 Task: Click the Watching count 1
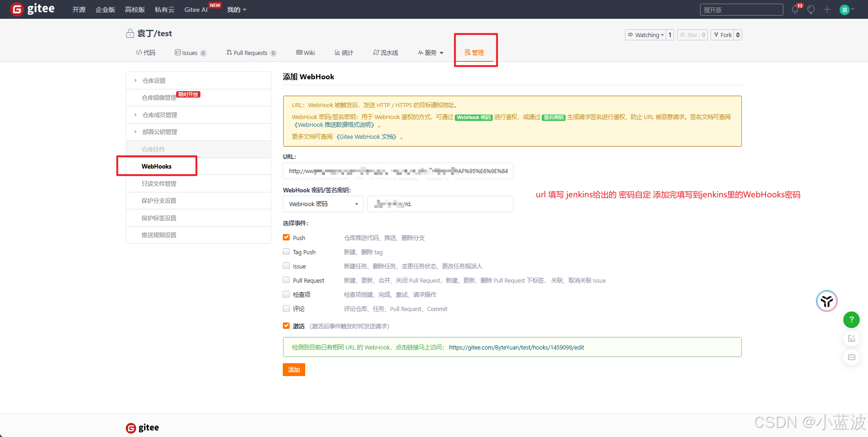[670, 35]
